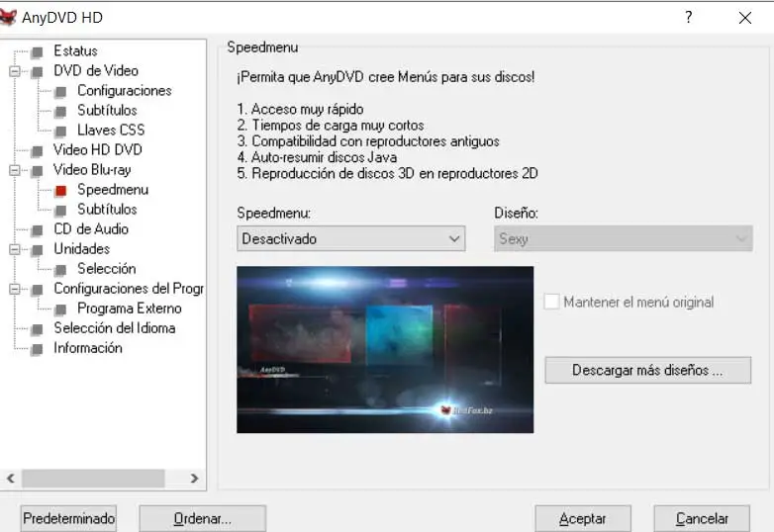The image size is (774, 532).
Task: Select Información tree item
Action: [x=88, y=348]
